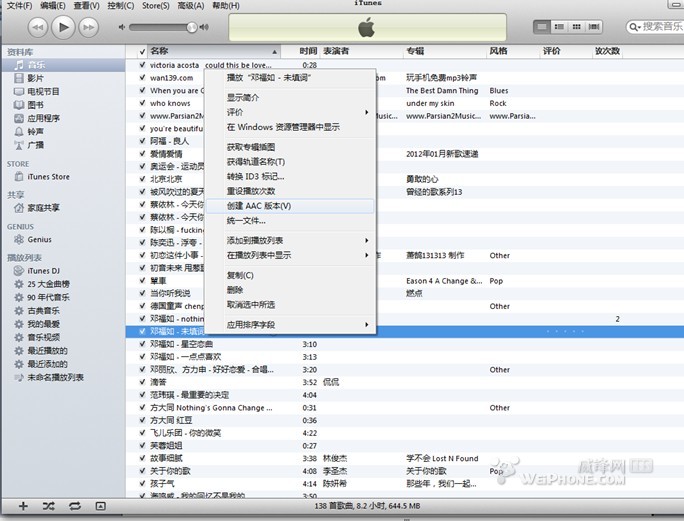Viewport: 684px width, 521px height.
Task: Switch to song list view icon
Action: [542, 27]
